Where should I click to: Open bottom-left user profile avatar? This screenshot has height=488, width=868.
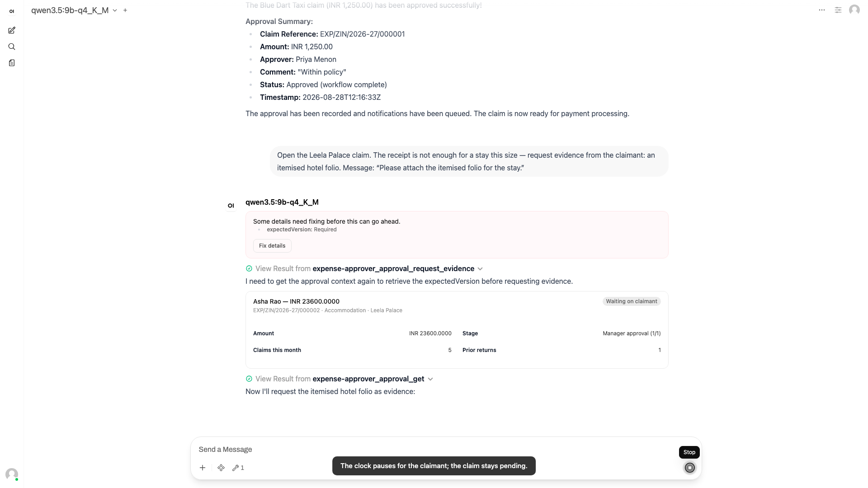click(x=12, y=474)
